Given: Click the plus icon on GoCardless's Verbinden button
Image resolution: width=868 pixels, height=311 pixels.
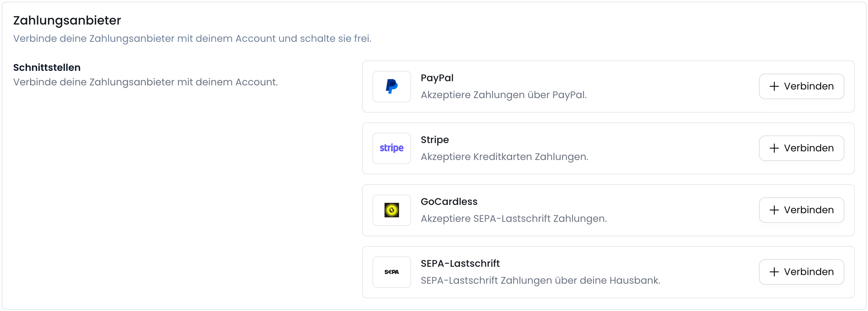Looking at the screenshot, I should (774, 210).
